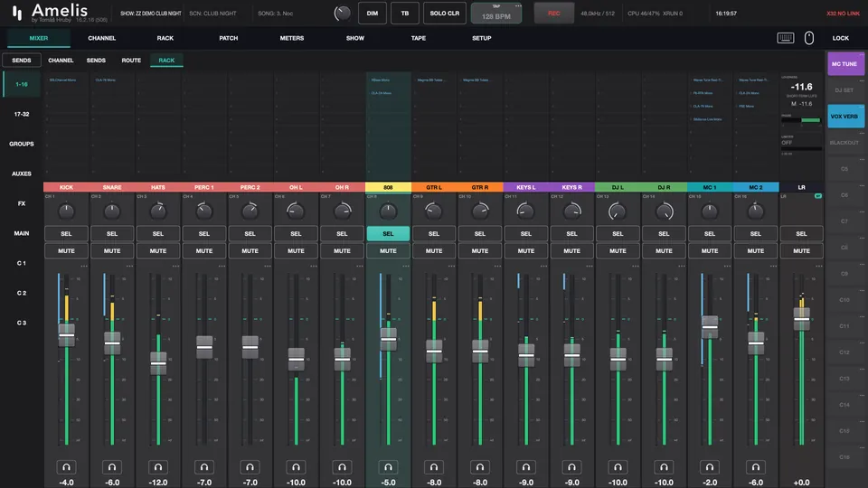
Task: Open MC 2 channel three-dot menu
Action: pyautogui.click(x=773, y=266)
